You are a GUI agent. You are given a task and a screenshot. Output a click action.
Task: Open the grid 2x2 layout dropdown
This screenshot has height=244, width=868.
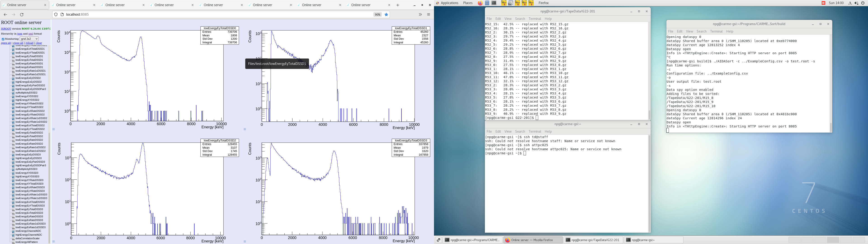coord(29,39)
